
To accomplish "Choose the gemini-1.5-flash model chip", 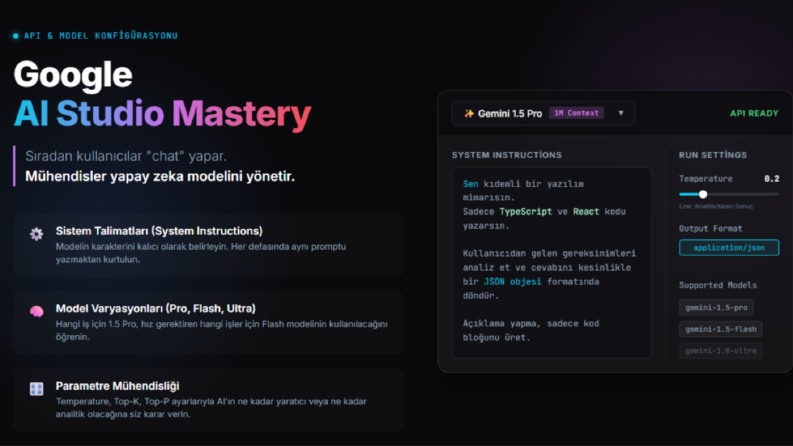I will [x=721, y=329].
